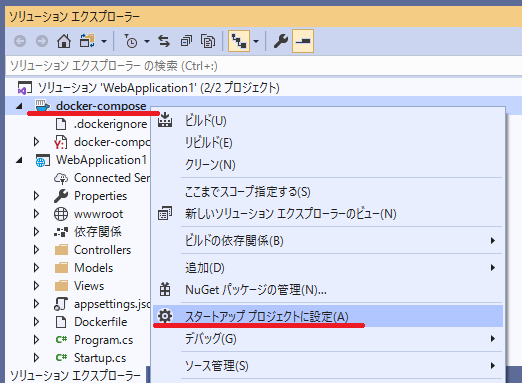
Task: Click the Views folder icon
Action: [61, 286]
